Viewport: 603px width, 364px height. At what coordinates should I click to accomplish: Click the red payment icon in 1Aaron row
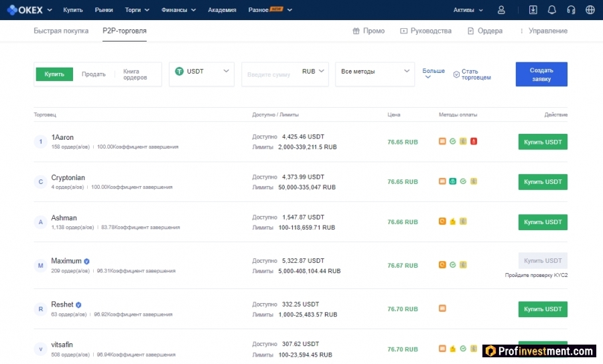(x=474, y=141)
